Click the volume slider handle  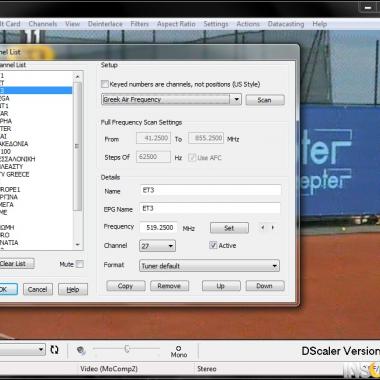coord(127,349)
